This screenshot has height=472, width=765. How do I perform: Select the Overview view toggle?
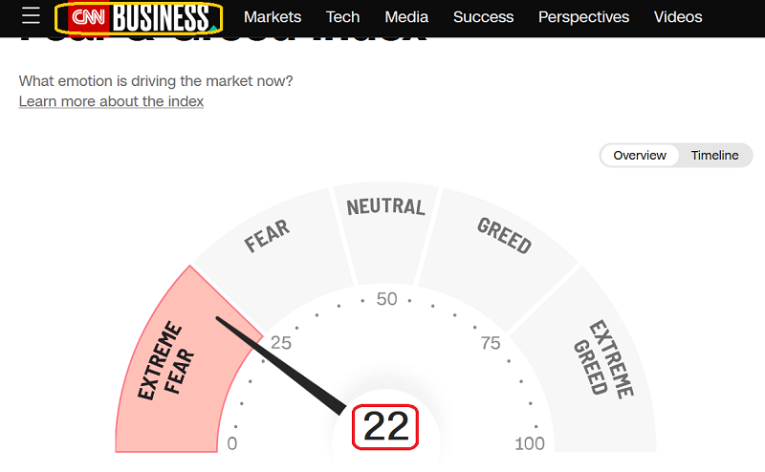pyautogui.click(x=640, y=155)
